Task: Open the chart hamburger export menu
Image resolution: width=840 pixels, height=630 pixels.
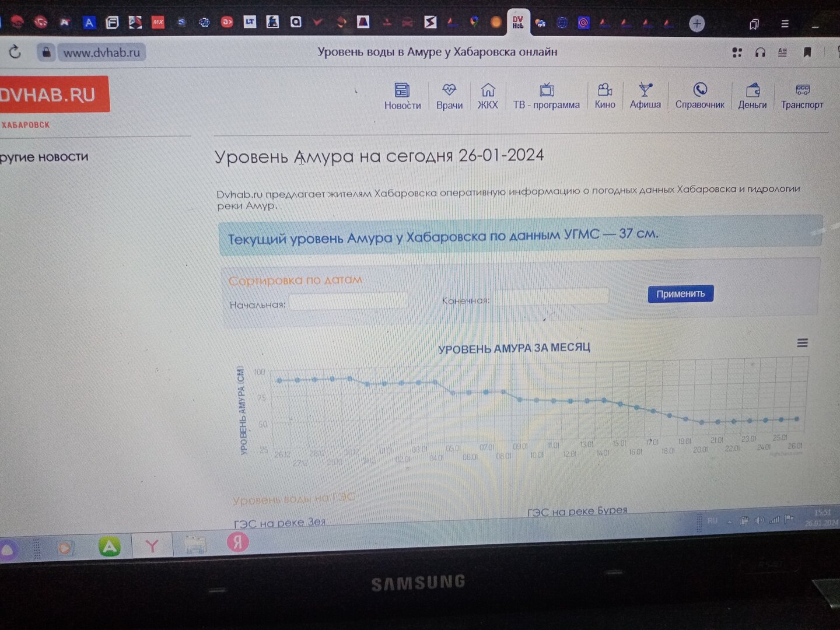Action: (x=803, y=343)
